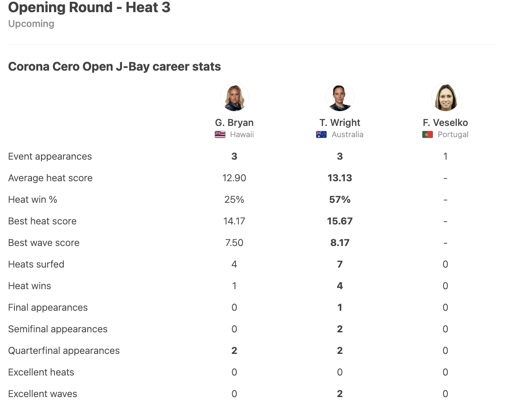Open T. Wright's profile photo

pyautogui.click(x=340, y=97)
